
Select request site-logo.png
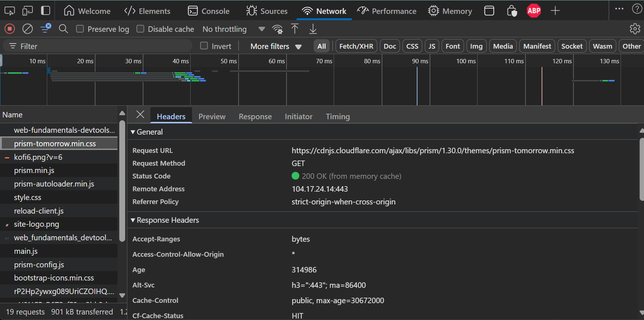(59, 224)
